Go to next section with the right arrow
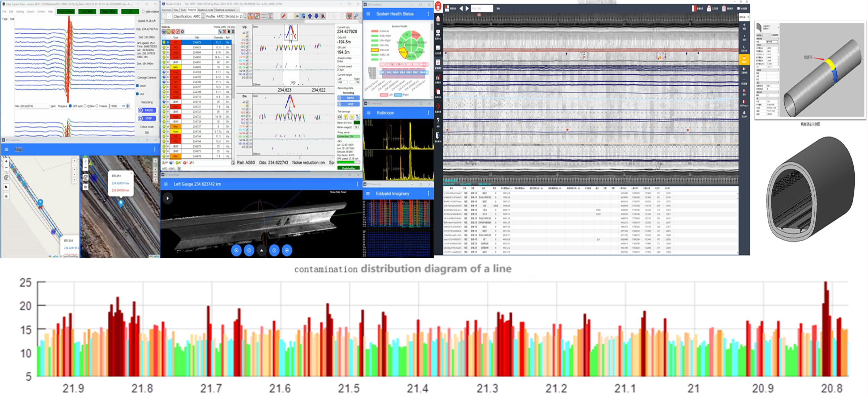The height and width of the screenshot is (395, 868). (467, 8)
